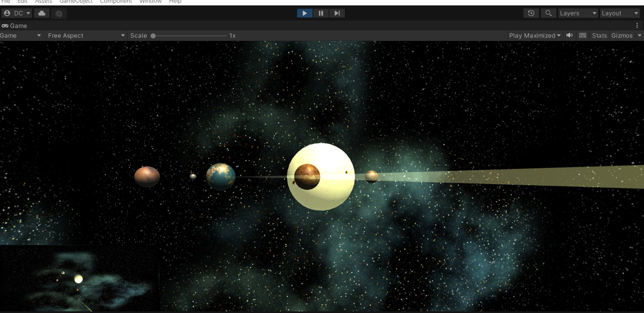Viewport: 644px width, 313px height.
Task: Open the GameObject menu
Action: 76,2
